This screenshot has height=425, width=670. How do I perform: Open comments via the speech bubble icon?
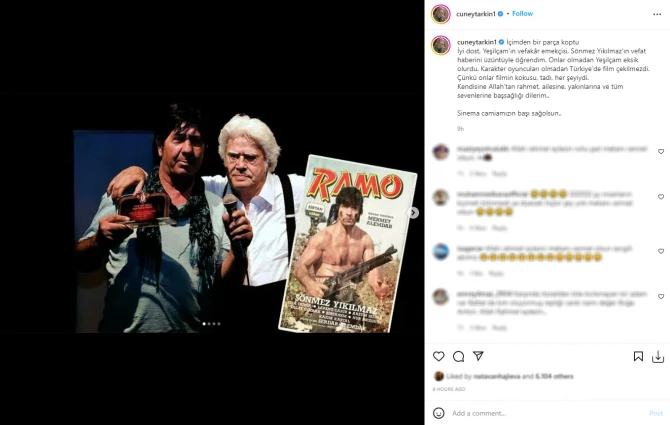(x=458, y=356)
